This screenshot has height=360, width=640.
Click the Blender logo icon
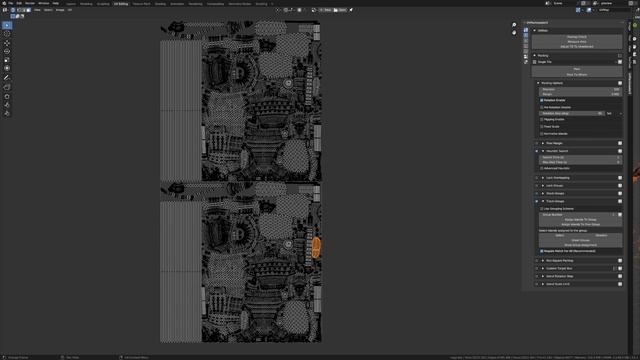(3, 3)
